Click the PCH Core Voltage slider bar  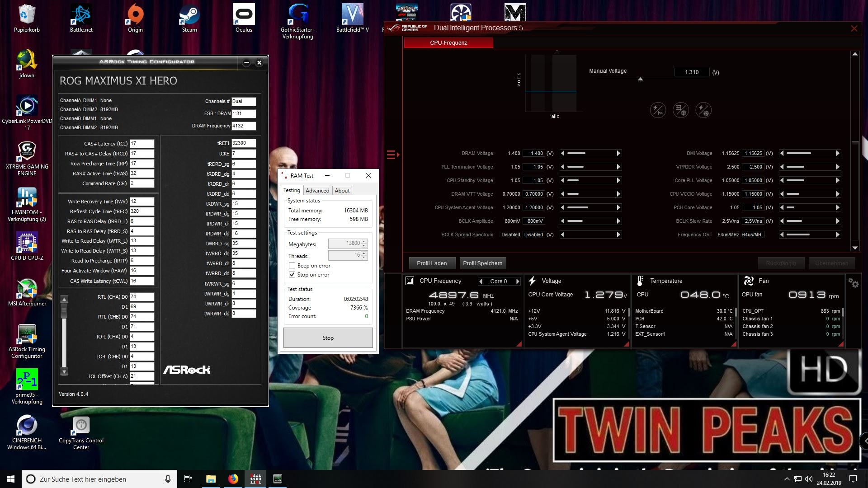tap(810, 207)
